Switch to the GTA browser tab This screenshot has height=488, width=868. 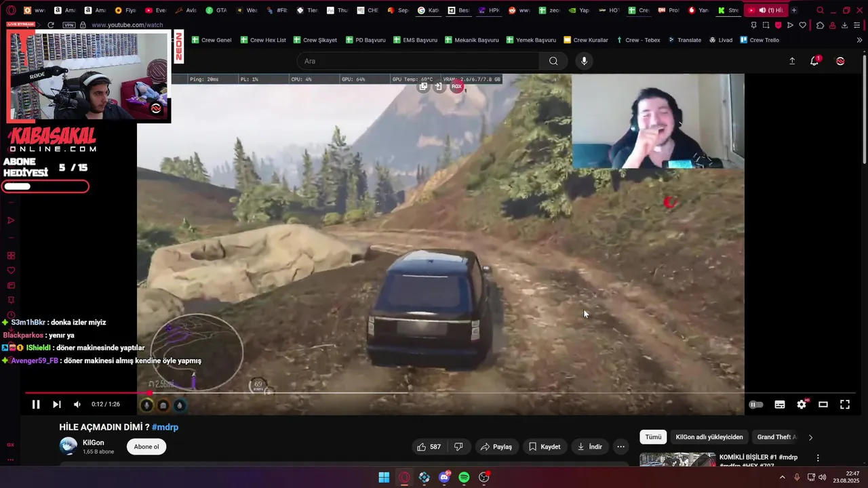(216, 10)
